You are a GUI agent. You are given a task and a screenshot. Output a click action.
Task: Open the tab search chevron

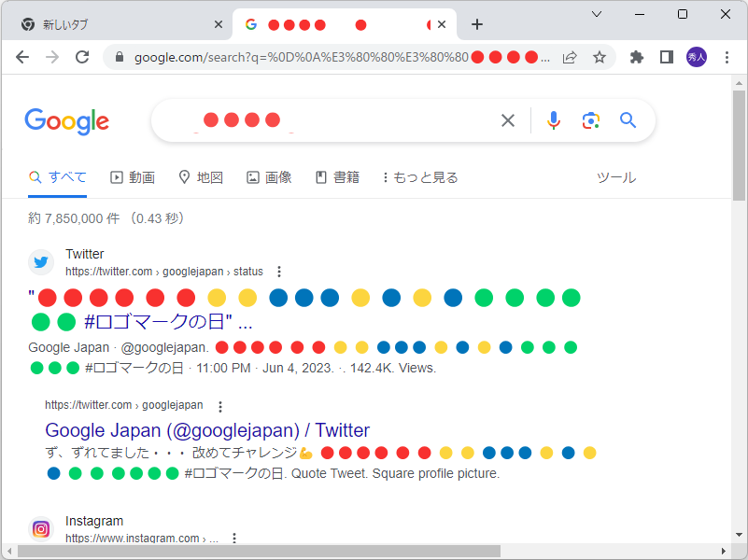[596, 15]
